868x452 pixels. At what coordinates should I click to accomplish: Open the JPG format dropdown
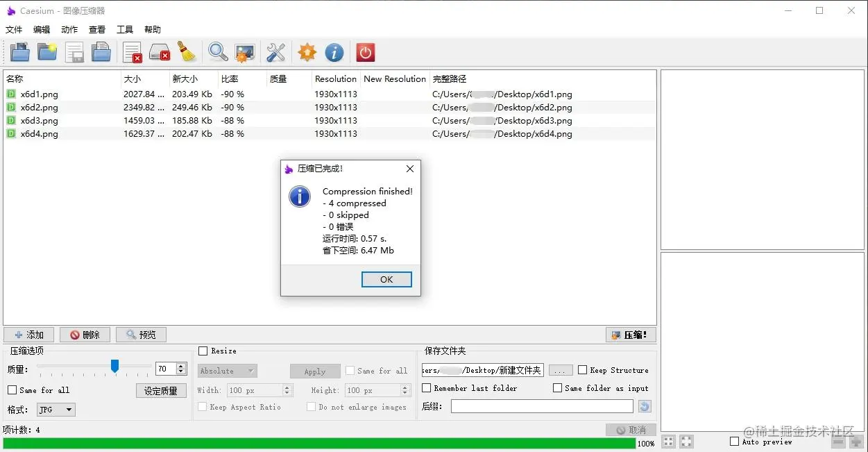[56, 410]
